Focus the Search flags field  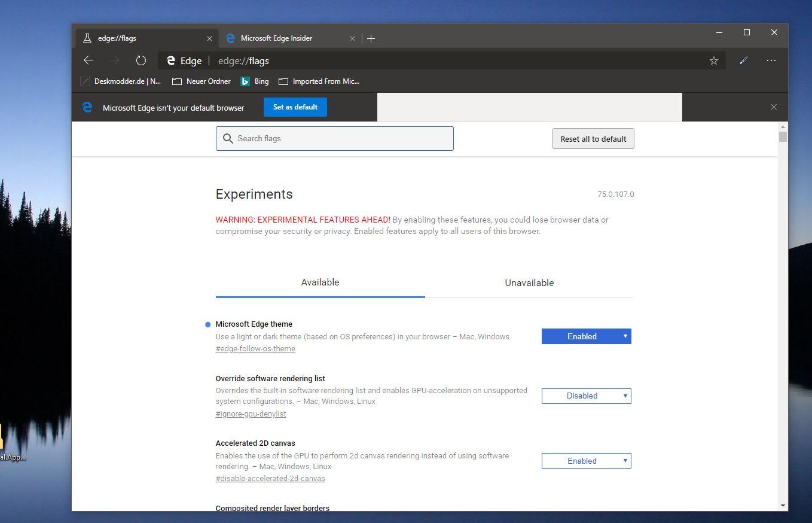[335, 138]
